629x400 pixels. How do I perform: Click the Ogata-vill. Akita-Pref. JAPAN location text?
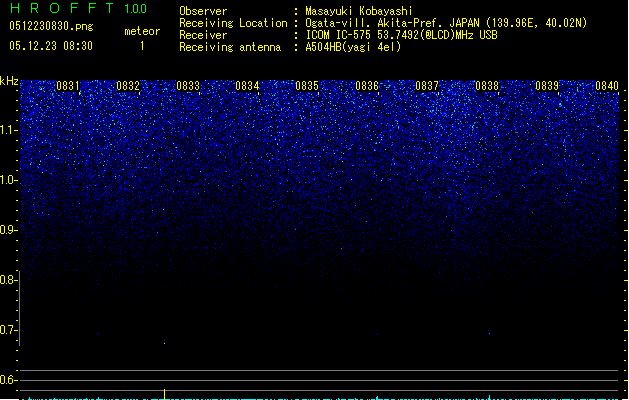click(446, 23)
